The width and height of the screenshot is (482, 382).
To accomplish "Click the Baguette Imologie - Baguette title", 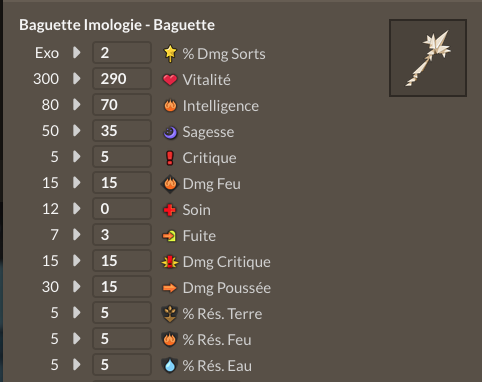I will 117,25.
